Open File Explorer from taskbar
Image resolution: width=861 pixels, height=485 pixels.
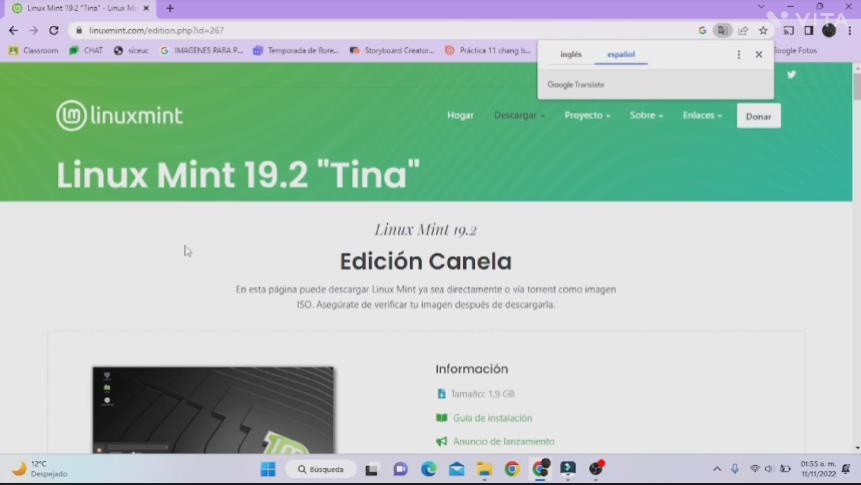tap(484, 469)
